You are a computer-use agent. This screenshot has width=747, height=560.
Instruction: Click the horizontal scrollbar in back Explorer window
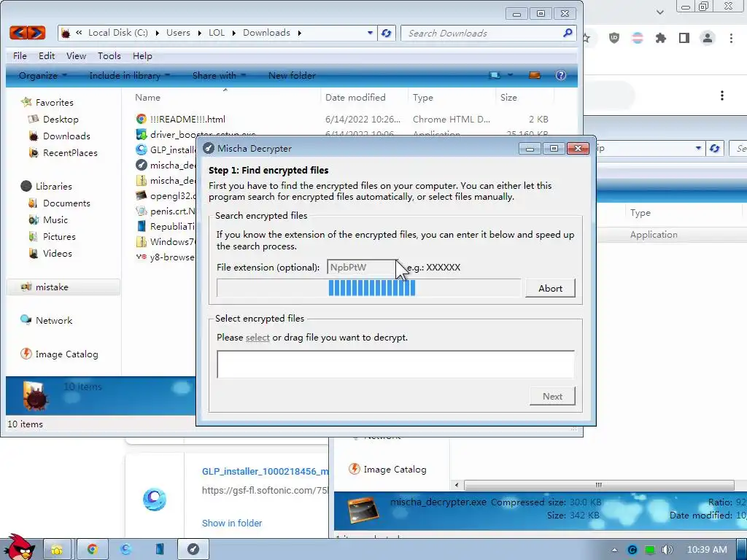coord(598,485)
